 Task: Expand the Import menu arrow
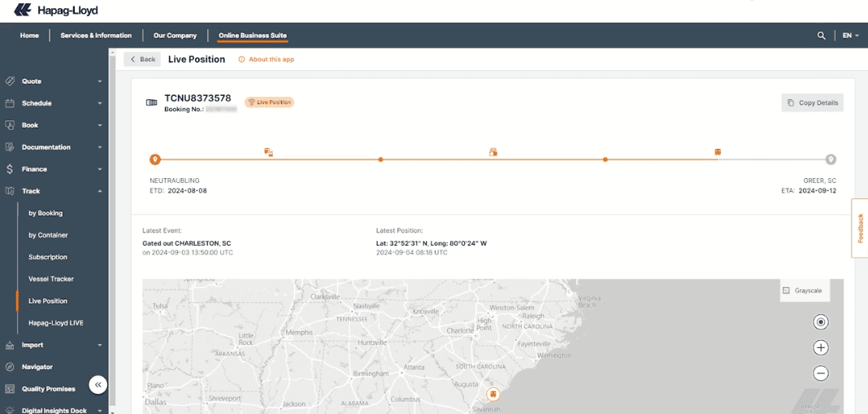[x=100, y=346]
